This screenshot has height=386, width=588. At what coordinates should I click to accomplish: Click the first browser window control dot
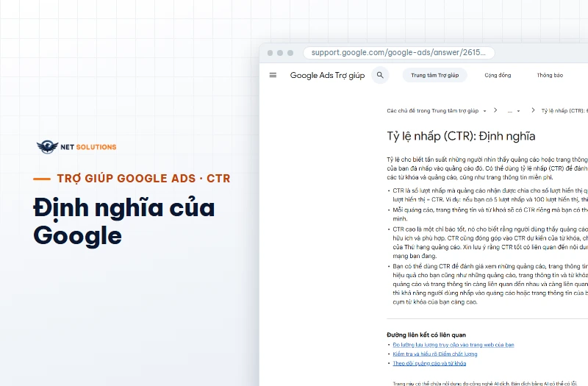(270, 53)
